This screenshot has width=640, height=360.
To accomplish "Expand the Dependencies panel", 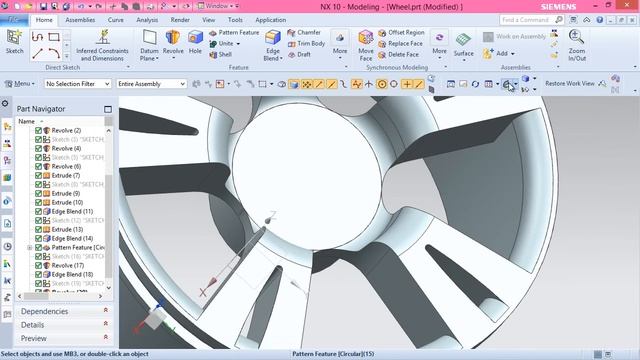I will pos(64,311).
